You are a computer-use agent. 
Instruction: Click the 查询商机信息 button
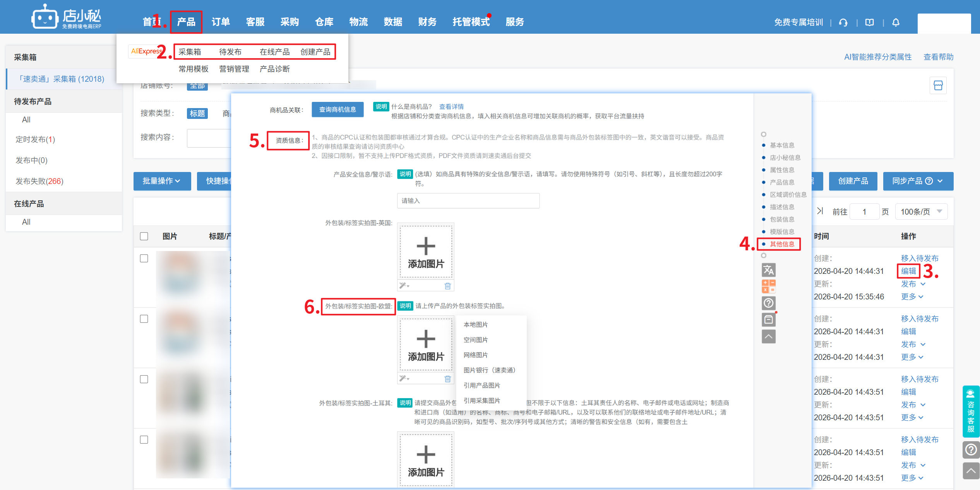pos(337,110)
